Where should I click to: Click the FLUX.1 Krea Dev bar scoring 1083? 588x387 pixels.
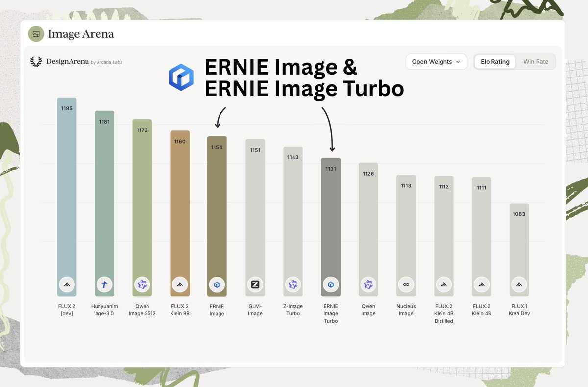(519, 250)
